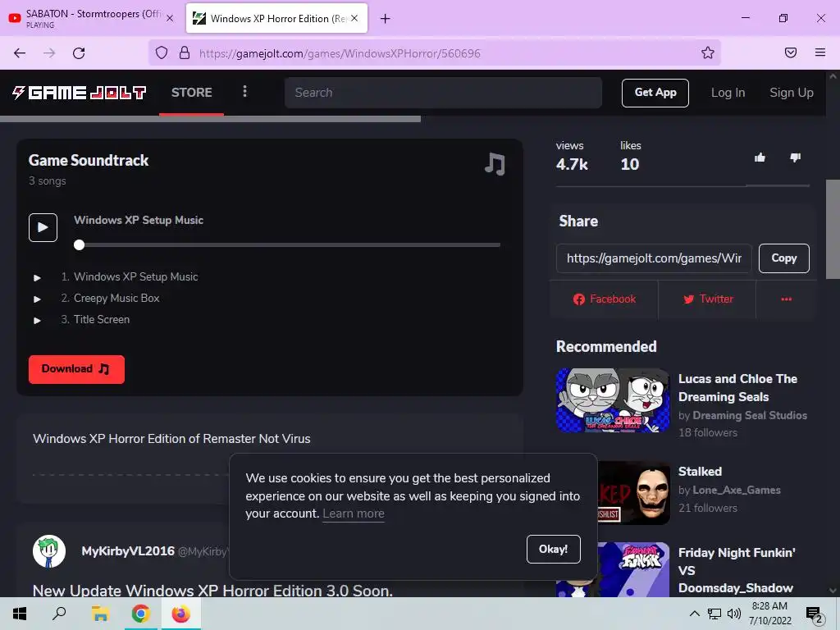Screen dimensions: 840x630
Task: Show site security padlock info
Action: coord(185,52)
